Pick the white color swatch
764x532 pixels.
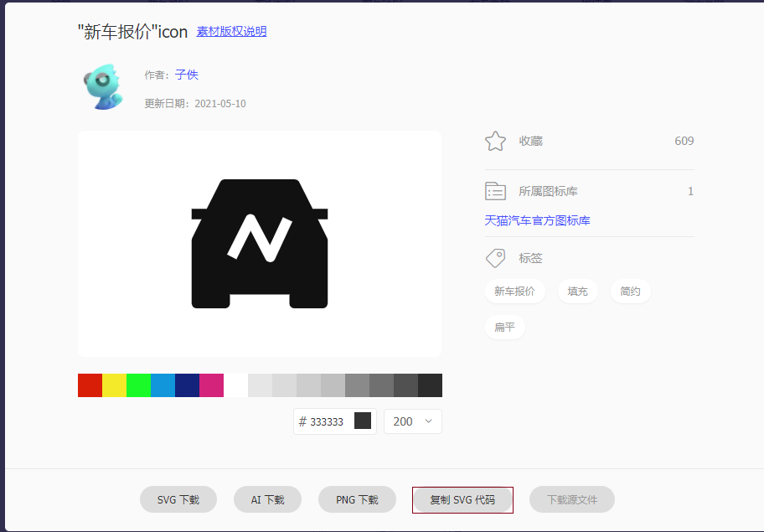pyautogui.click(x=236, y=385)
